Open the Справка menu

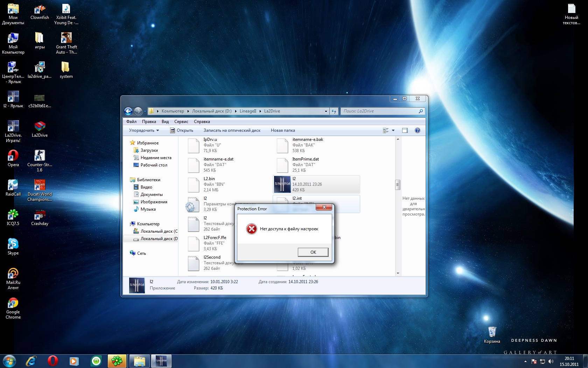tap(202, 122)
